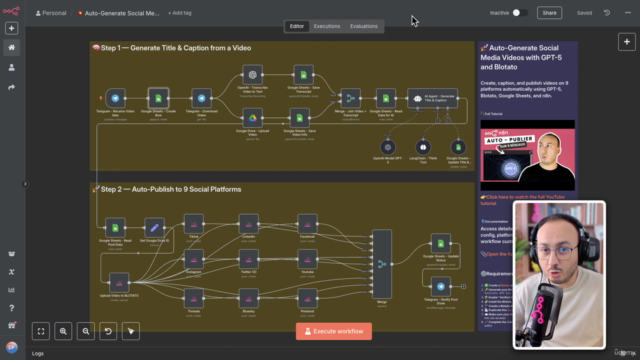Open the home icon in left sidebar
Image resolution: width=640 pixels, height=360 pixels.
point(11,48)
